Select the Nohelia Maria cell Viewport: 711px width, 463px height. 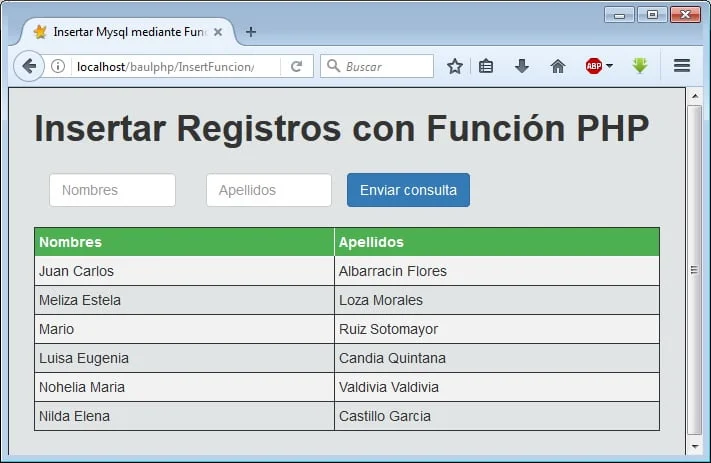(184, 387)
